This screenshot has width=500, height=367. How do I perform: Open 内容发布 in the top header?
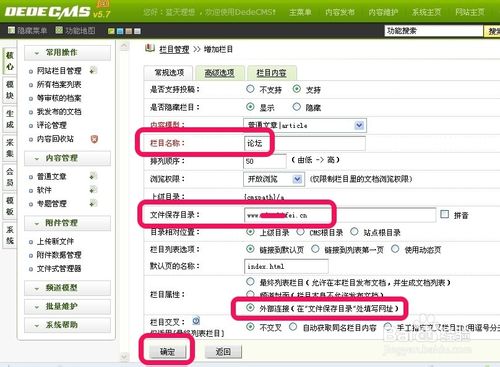340,12
